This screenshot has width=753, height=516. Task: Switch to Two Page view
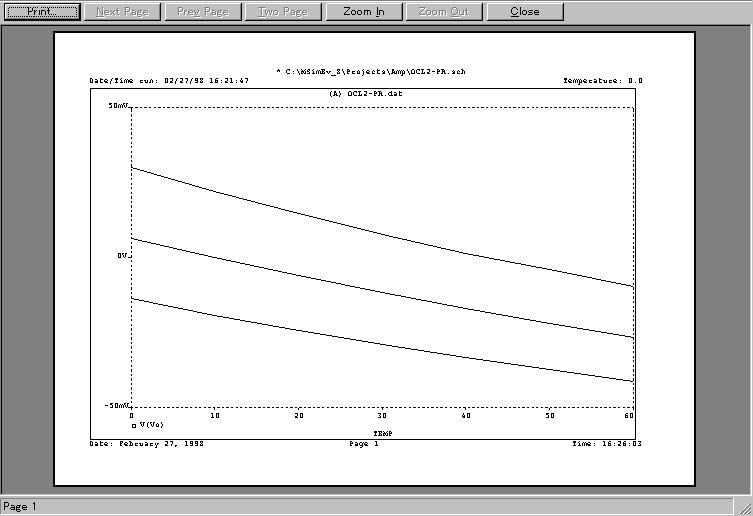click(282, 12)
